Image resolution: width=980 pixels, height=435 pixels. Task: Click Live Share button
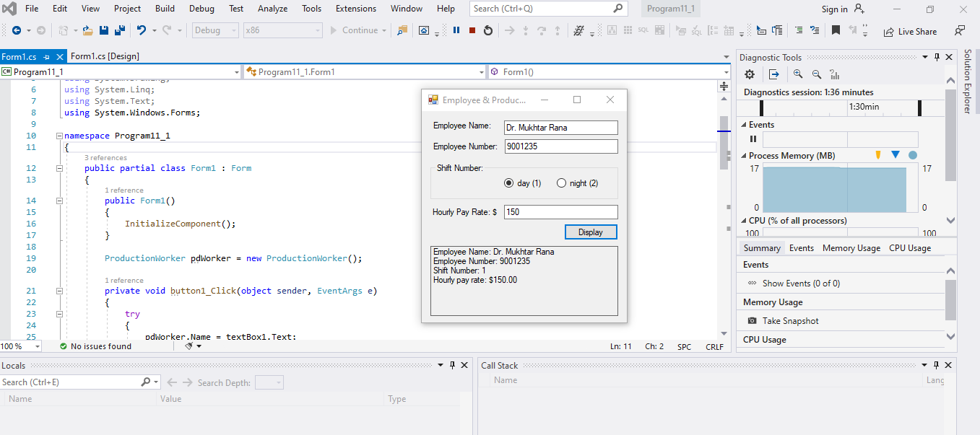click(x=910, y=31)
